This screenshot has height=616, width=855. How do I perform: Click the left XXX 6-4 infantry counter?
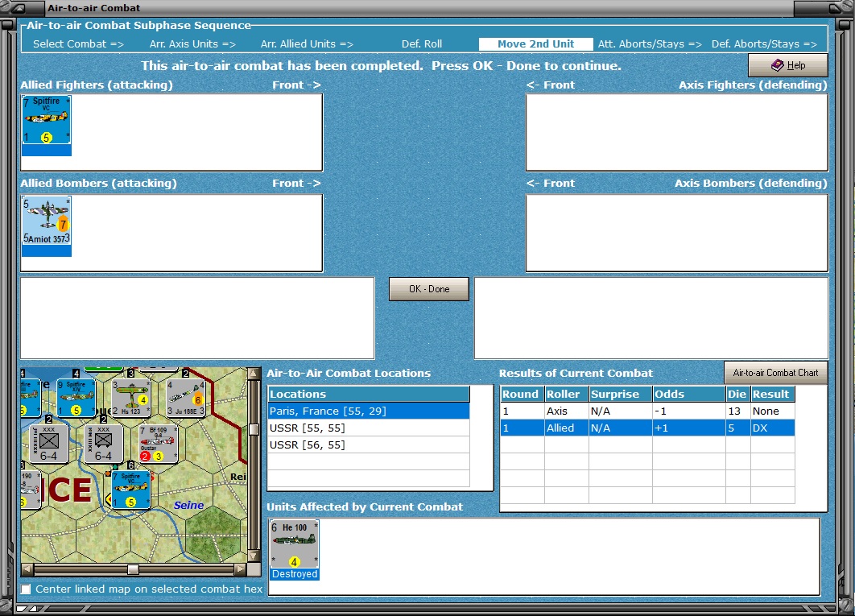[x=48, y=444]
